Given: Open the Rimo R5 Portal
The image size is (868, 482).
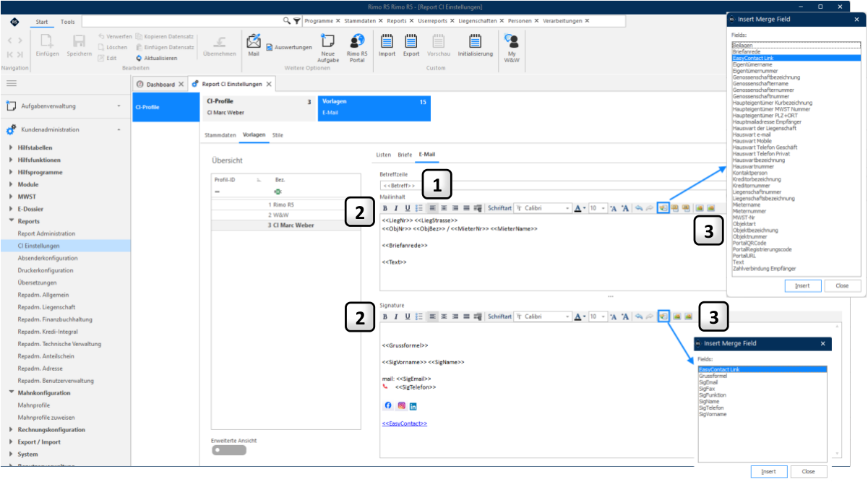Looking at the screenshot, I should [357, 48].
